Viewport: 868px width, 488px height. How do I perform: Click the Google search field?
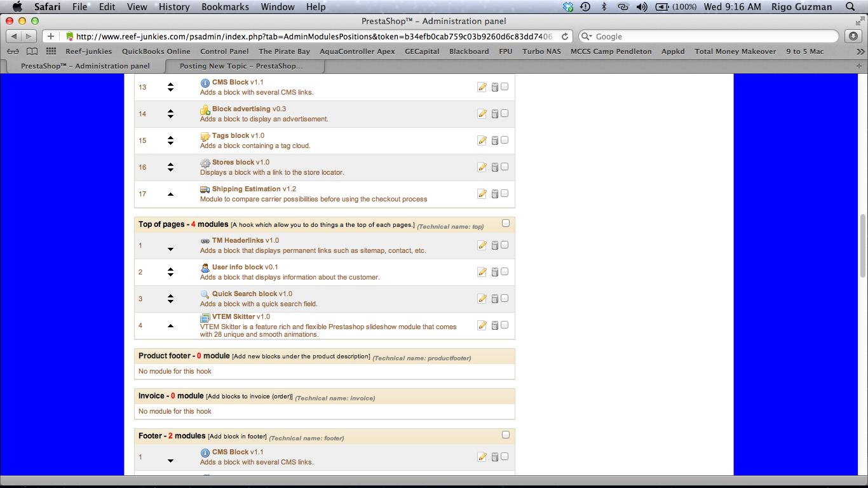tap(709, 36)
